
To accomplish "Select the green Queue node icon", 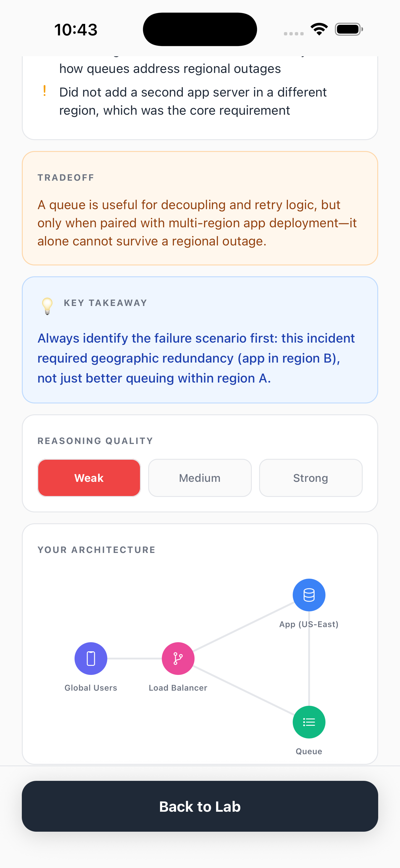I will point(308,722).
